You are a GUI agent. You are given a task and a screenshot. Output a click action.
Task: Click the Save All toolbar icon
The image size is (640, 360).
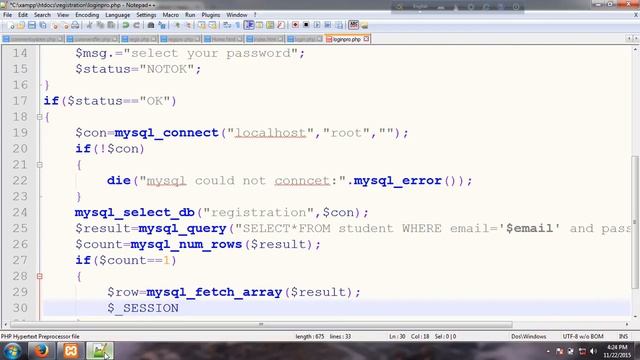point(42,25)
